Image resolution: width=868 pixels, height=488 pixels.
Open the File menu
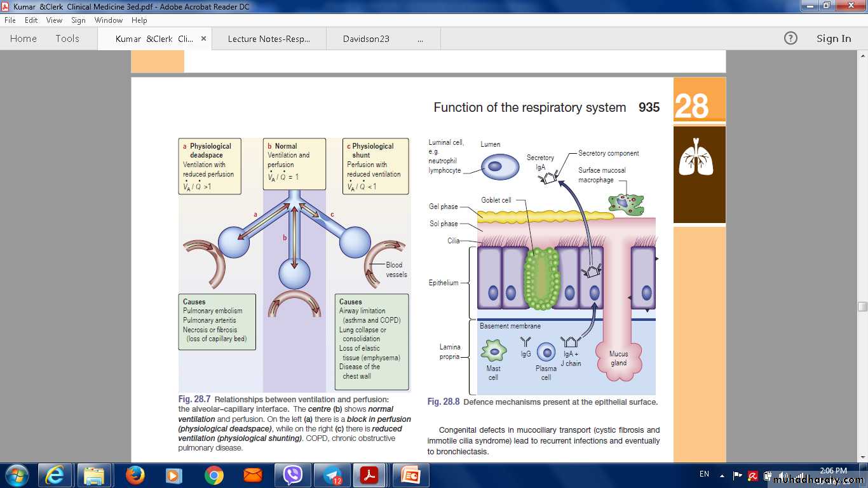[x=10, y=20]
